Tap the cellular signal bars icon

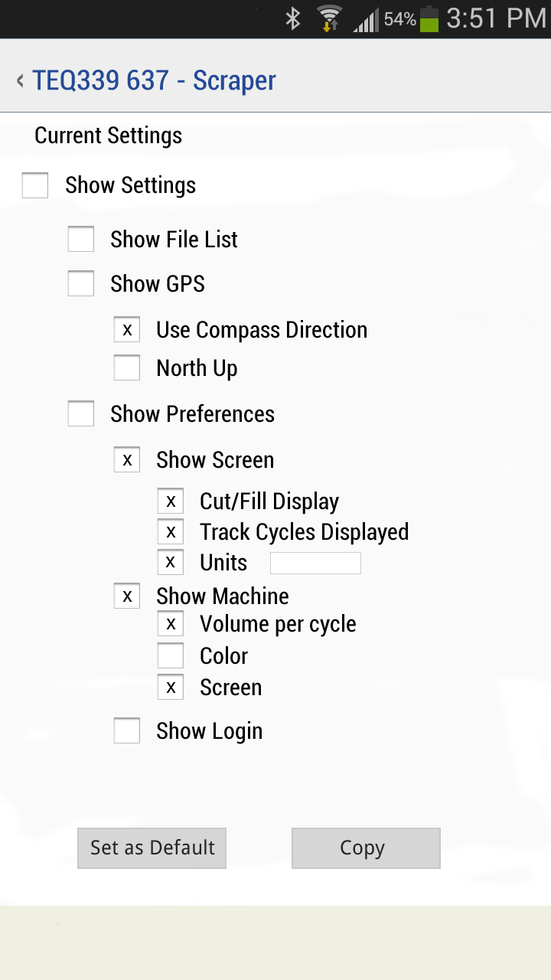(x=365, y=20)
